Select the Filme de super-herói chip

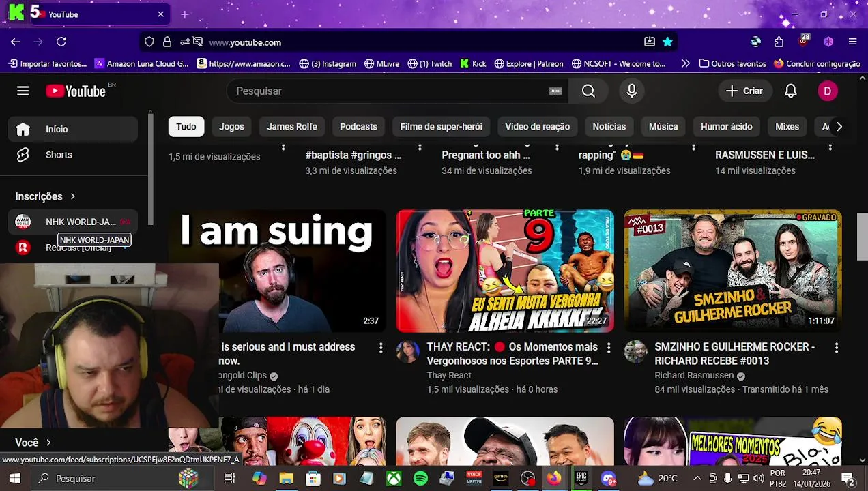pyautogui.click(x=441, y=127)
